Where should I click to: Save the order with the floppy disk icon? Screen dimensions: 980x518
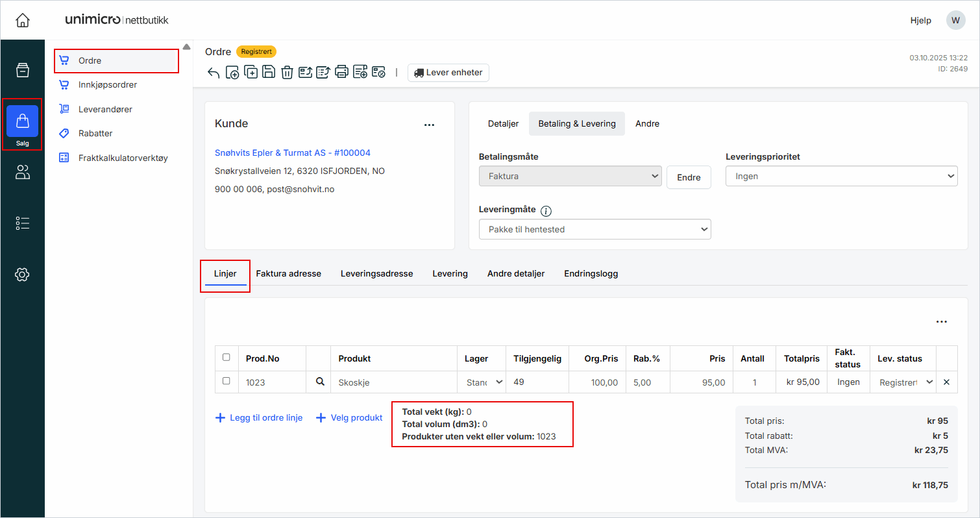point(269,73)
